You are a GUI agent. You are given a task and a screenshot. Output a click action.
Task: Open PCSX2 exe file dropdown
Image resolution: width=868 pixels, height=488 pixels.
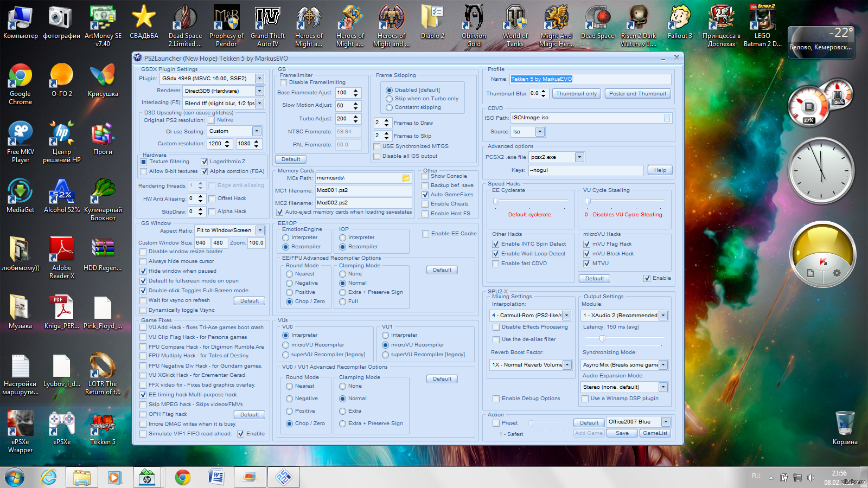tap(579, 157)
